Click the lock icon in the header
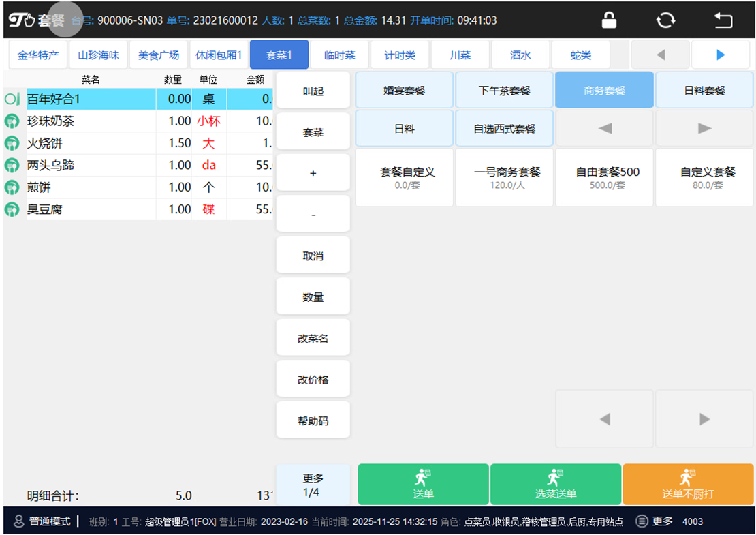This screenshot has height=535, width=756. pyautogui.click(x=609, y=20)
